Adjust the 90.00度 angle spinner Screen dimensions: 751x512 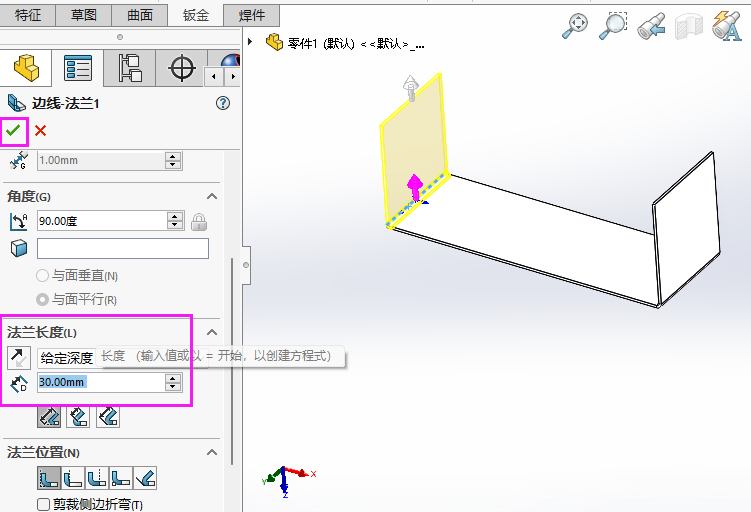(175, 221)
